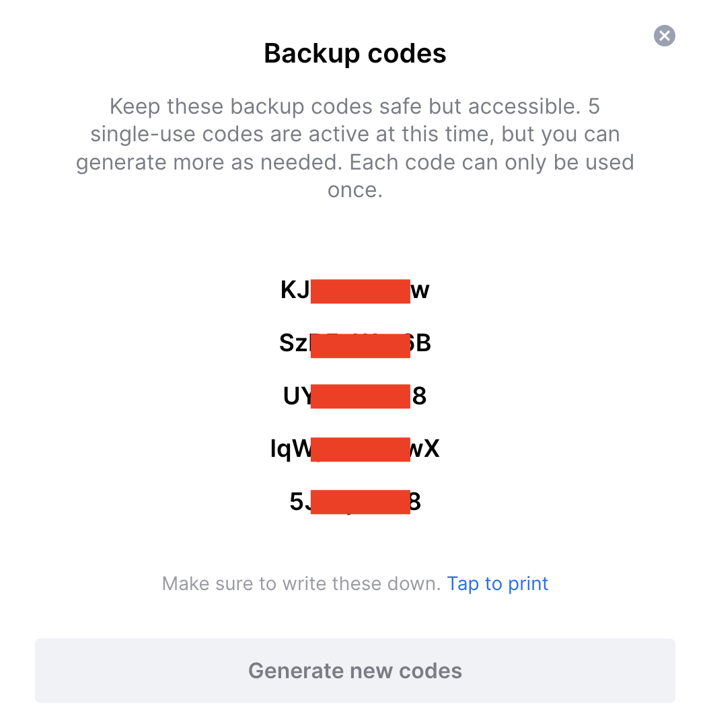Click the red redaction bar on the Sz code
This screenshot has height=728, width=705.
361,344
